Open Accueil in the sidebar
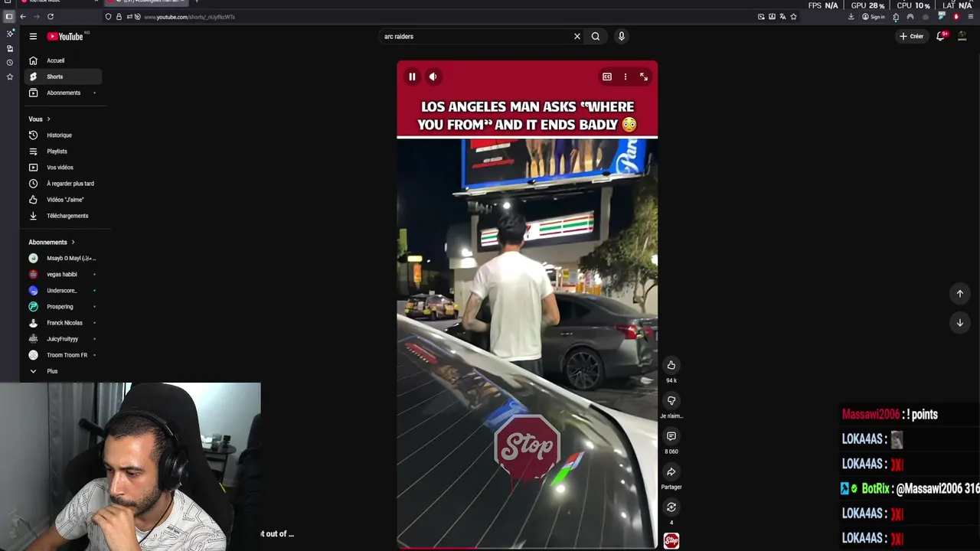 click(x=62, y=60)
